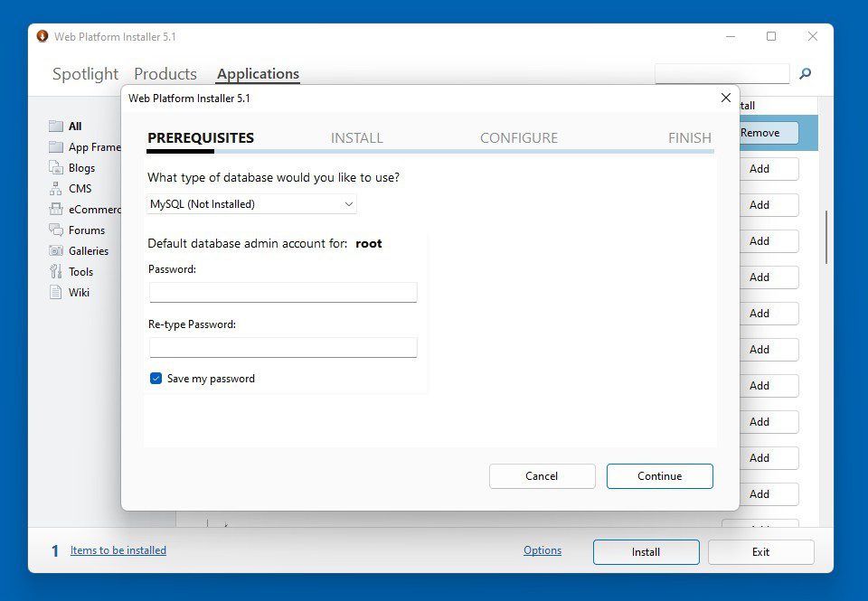868x601 pixels.
Task: Click the Continue button
Action: (x=659, y=475)
